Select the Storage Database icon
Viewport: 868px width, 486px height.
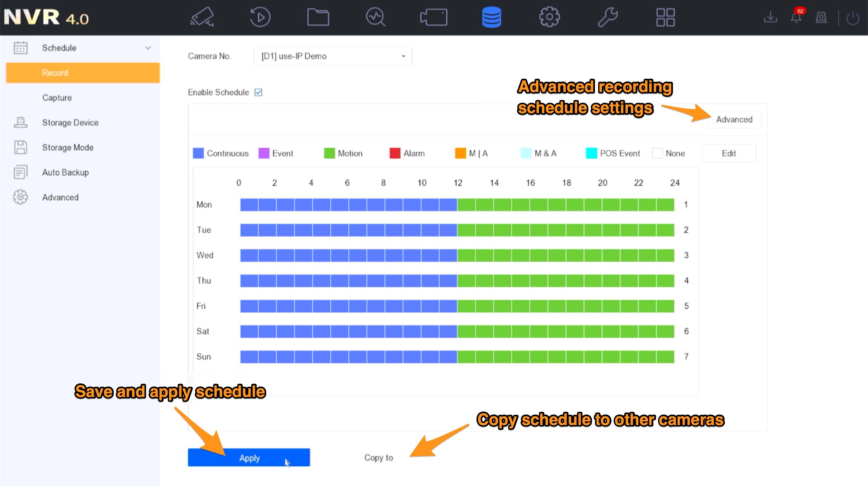(x=491, y=17)
